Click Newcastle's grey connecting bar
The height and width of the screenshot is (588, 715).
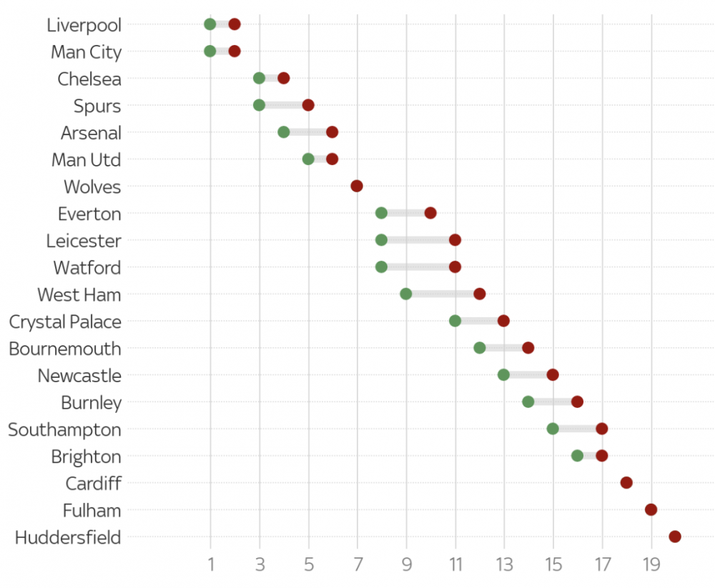click(528, 375)
